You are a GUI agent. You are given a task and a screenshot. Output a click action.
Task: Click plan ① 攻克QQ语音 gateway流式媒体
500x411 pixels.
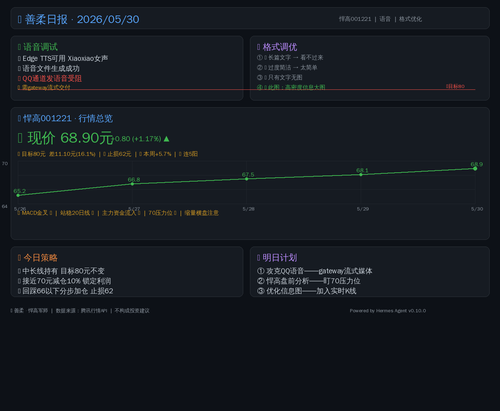tap(315, 271)
